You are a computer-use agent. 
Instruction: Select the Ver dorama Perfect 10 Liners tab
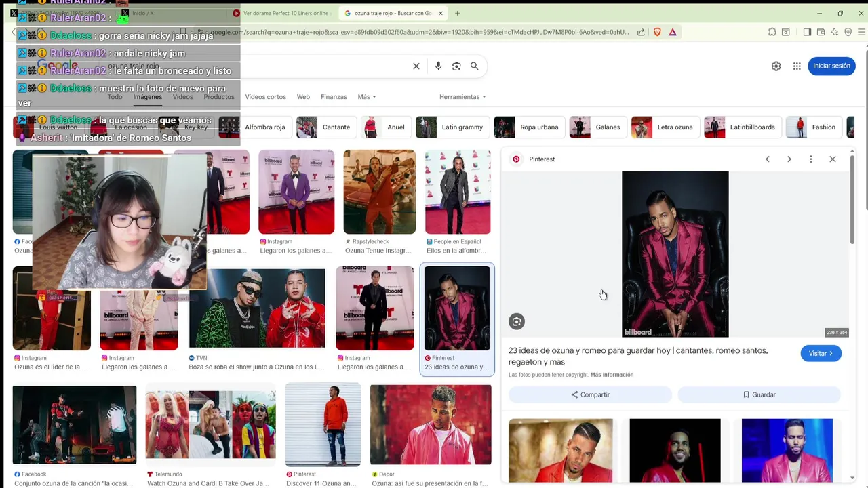pyautogui.click(x=281, y=13)
